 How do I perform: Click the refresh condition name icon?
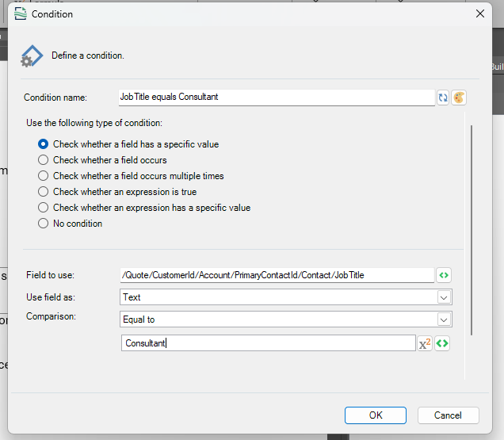[443, 98]
